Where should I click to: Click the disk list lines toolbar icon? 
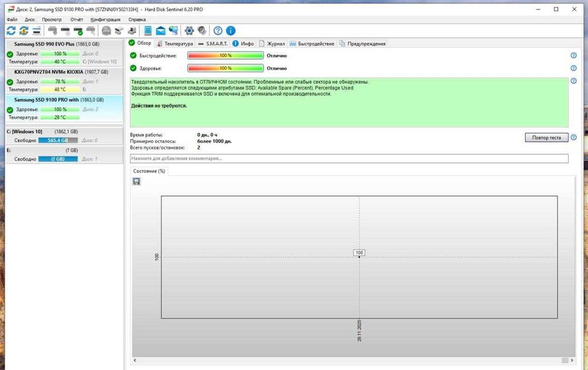click(36, 31)
